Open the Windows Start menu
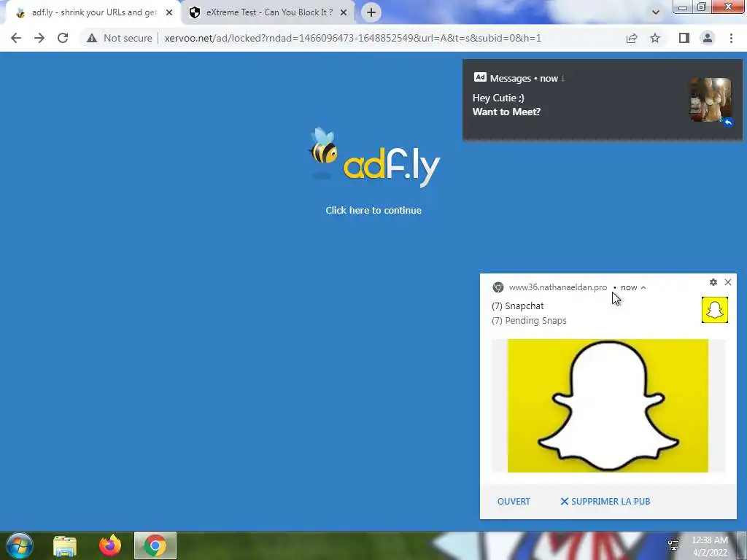Image resolution: width=747 pixels, height=560 pixels. 19,545
